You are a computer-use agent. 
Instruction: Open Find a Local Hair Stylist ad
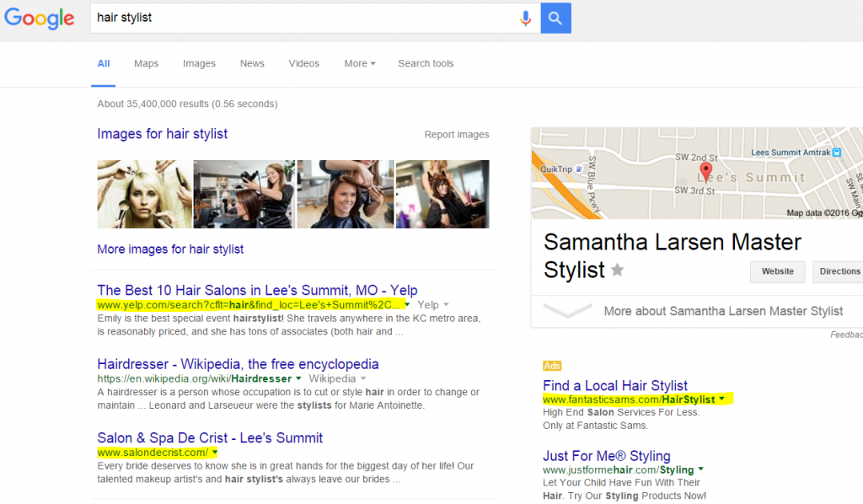[614, 385]
